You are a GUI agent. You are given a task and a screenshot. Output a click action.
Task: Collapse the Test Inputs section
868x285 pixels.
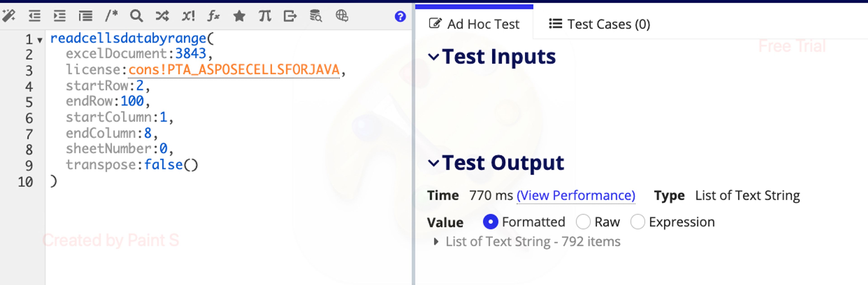[433, 57]
